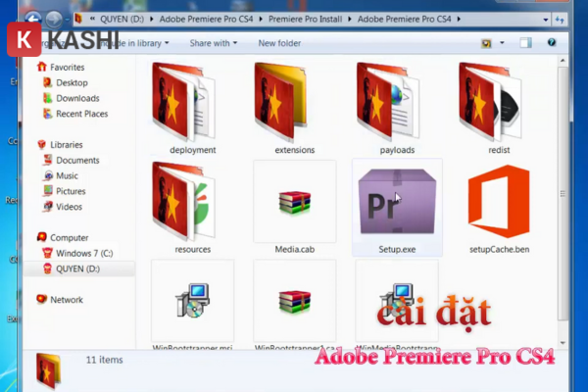
Task: Click the Videos library icon
Action: point(47,207)
